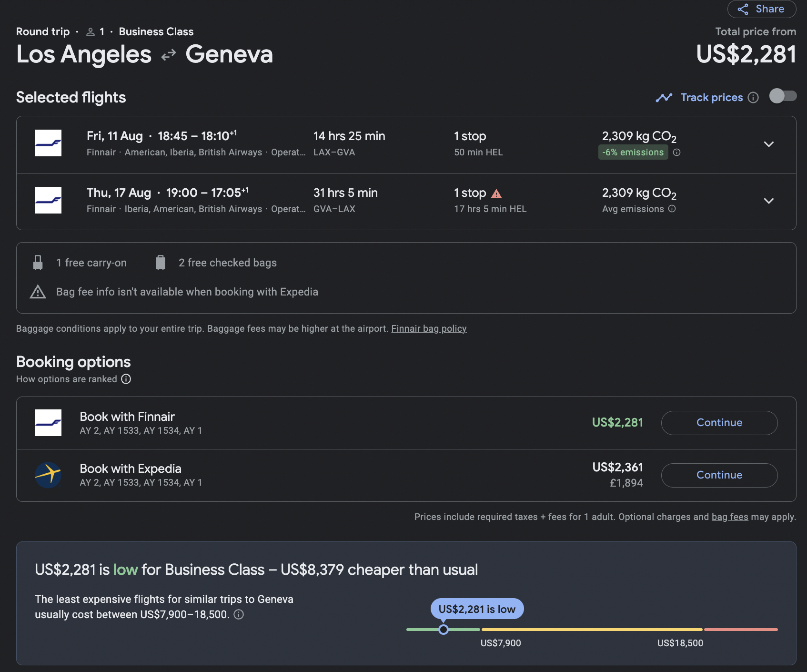Click the carry-on bag icon
This screenshot has height=672, width=807.
(38, 263)
